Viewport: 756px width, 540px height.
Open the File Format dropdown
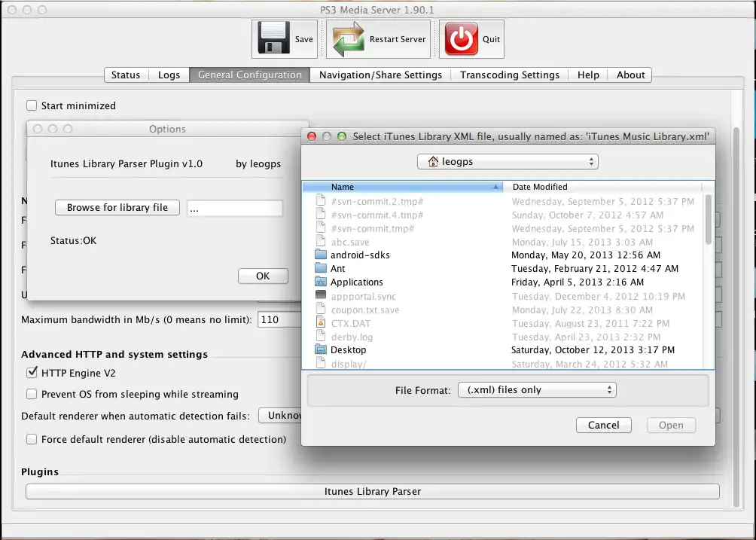(537, 389)
